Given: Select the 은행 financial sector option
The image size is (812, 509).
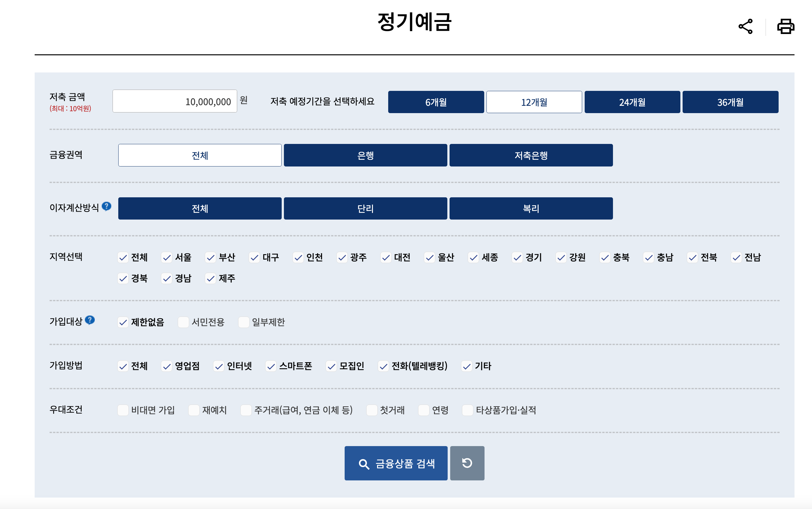Looking at the screenshot, I should point(365,155).
